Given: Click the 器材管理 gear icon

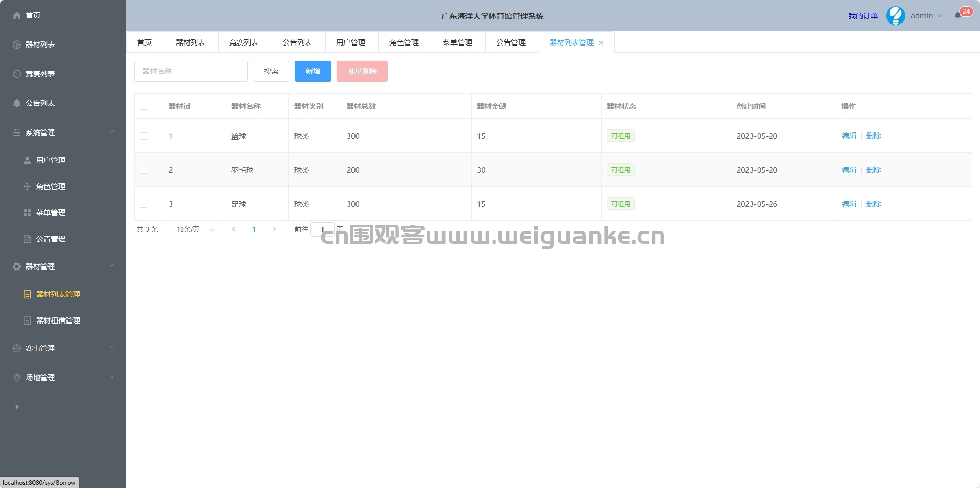Looking at the screenshot, I should click(x=17, y=267).
